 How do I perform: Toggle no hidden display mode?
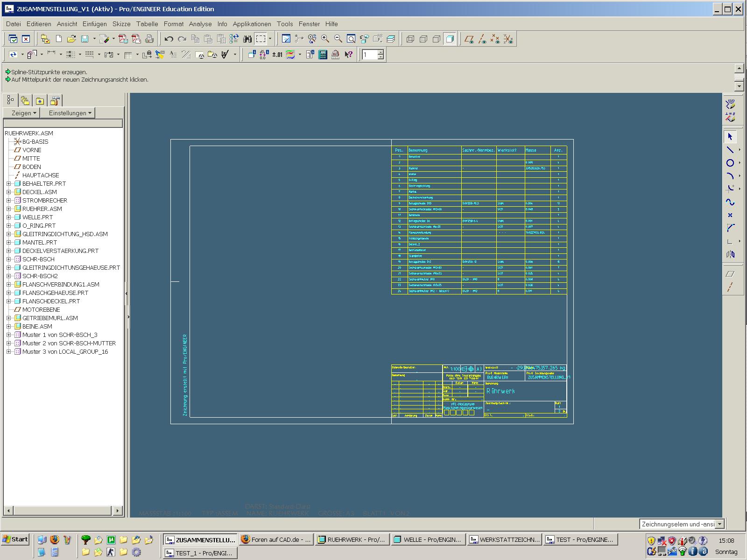(437, 39)
